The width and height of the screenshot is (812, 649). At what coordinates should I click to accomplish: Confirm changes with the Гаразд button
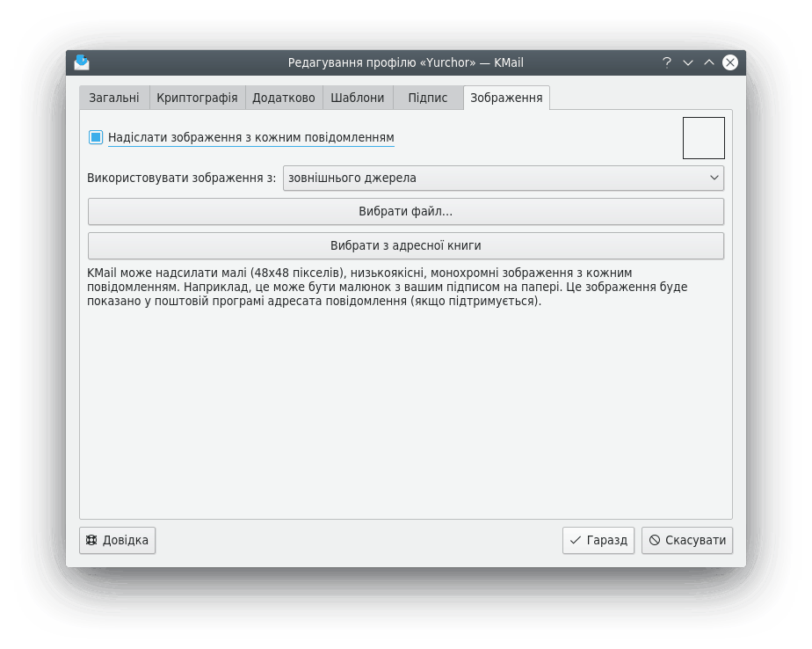[x=598, y=540]
